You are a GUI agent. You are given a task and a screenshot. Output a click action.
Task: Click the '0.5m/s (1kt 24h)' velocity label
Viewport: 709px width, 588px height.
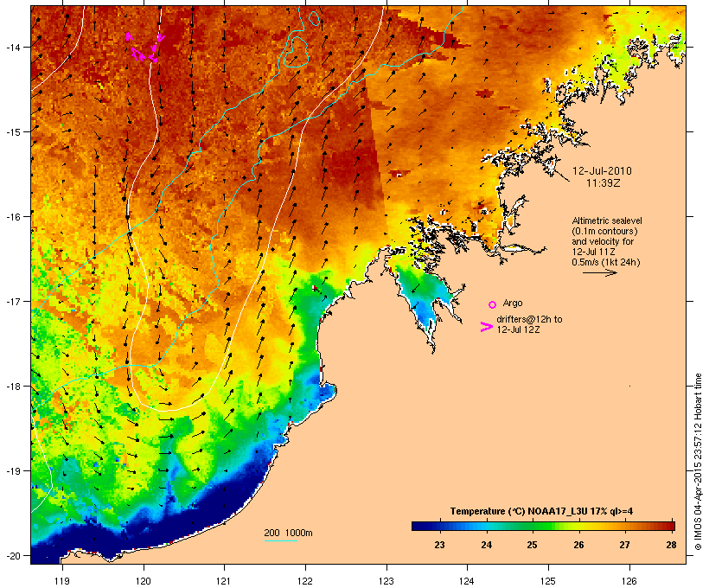tap(606, 262)
